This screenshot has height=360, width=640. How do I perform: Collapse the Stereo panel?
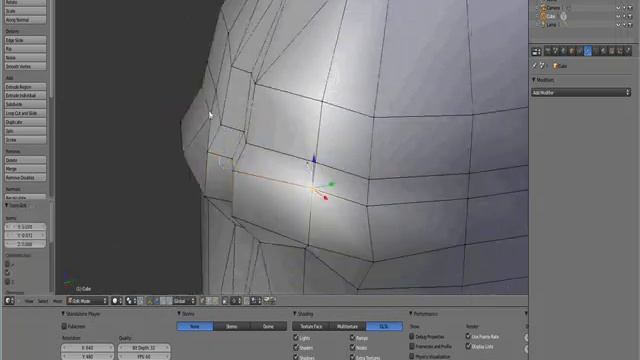(x=179, y=314)
